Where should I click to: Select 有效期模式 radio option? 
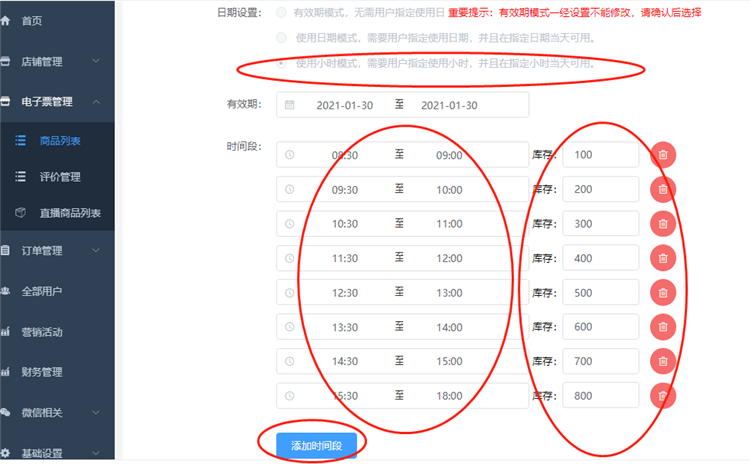pyautogui.click(x=281, y=12)
